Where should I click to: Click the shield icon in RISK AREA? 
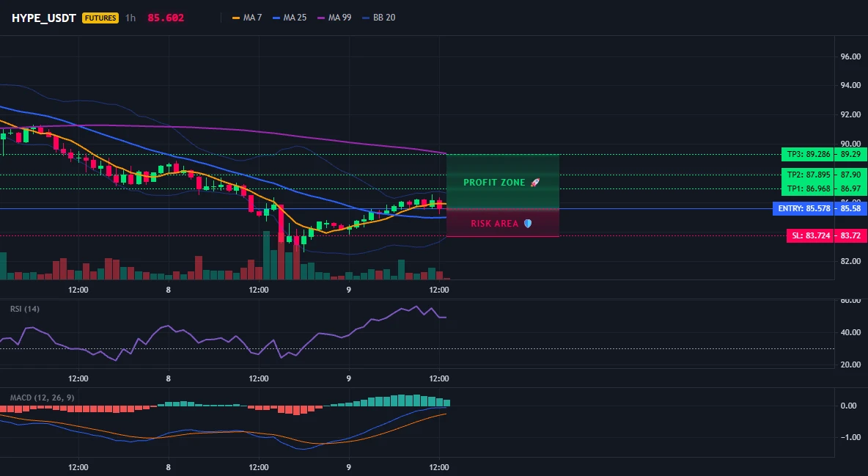[x=528, y=223]
